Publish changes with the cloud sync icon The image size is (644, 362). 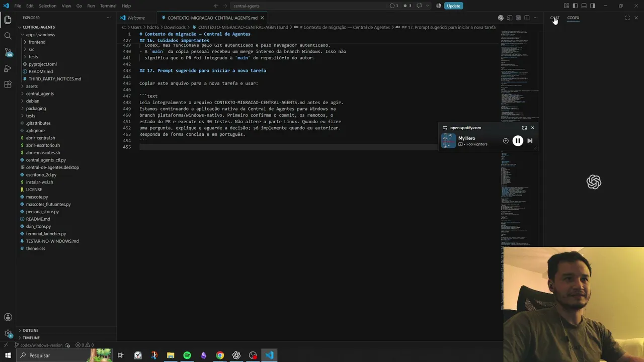(67, 345)
